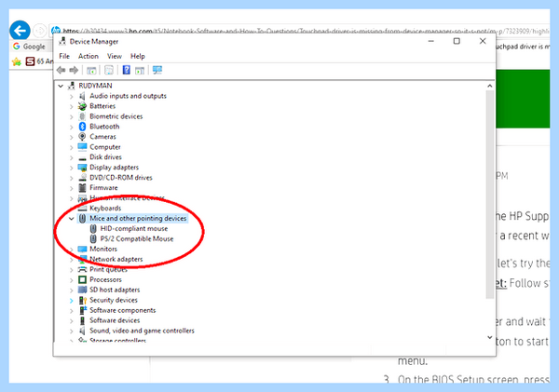Click the SD host adapters icon
Image resolution: width=559 pixels, height=392 pixels.
pos(82,290)
